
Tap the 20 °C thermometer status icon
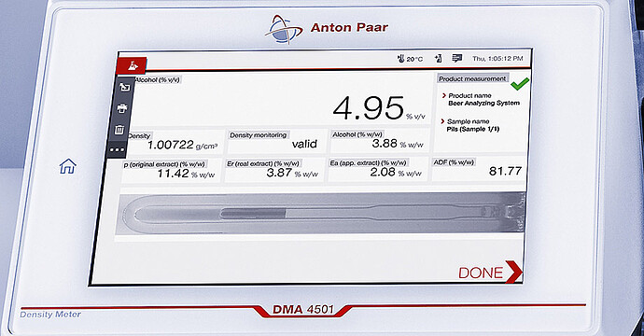(x=410, y=59)
